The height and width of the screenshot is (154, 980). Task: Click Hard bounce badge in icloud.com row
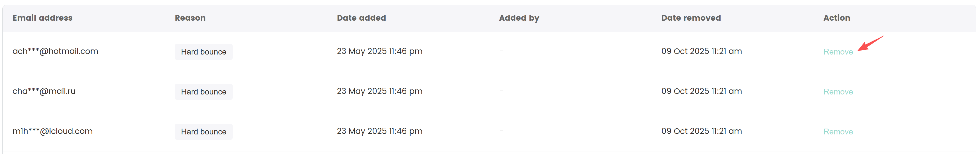click(x=204, y=132)
